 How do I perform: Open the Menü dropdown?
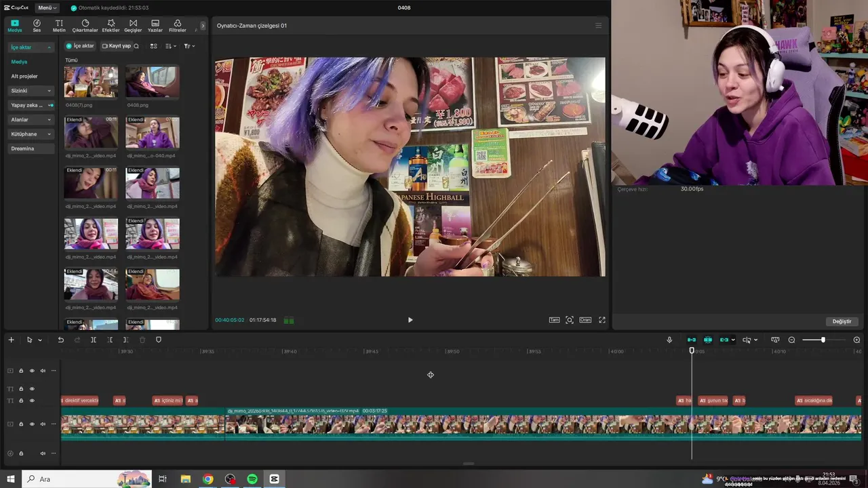tap(47, 7)
